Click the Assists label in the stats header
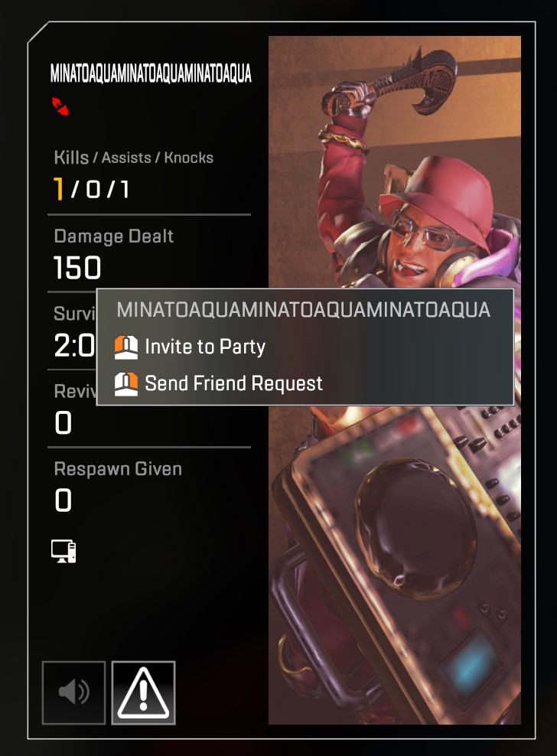 (x=126, y=158)
